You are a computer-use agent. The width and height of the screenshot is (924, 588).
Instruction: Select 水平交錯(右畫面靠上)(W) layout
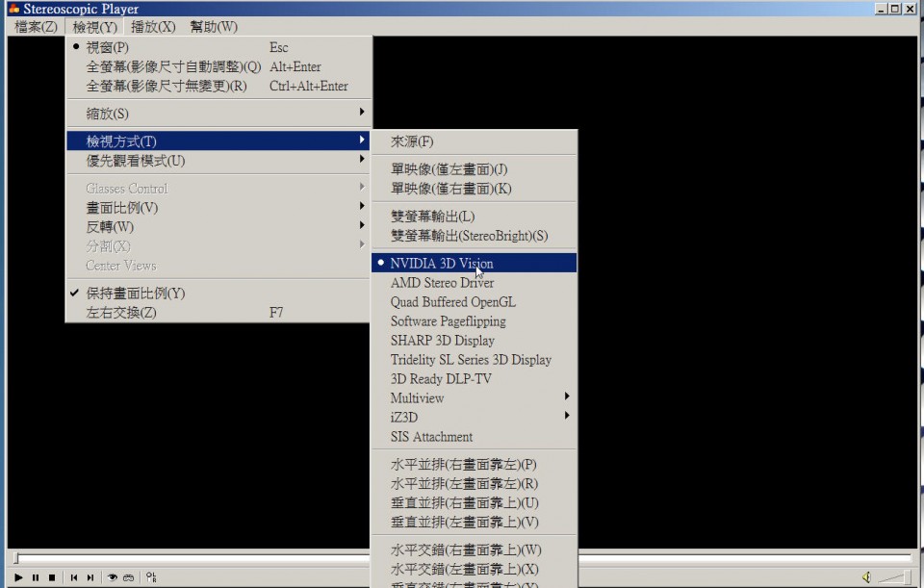coord(474,550)
